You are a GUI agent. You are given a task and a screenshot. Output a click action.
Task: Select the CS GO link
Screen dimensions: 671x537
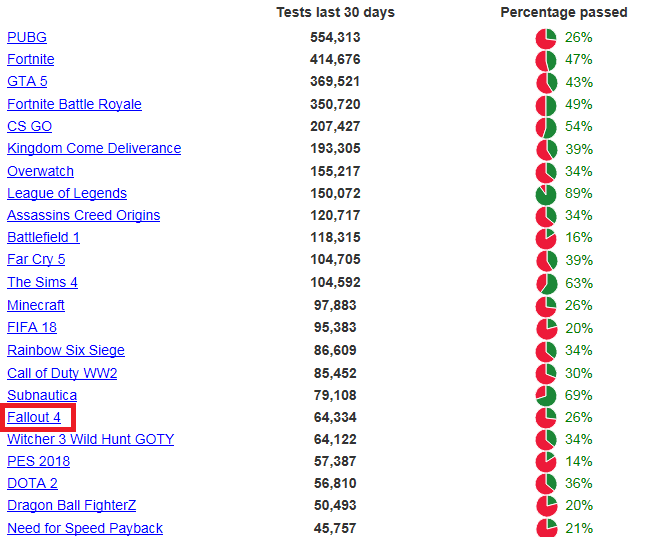[x=30, y=126]
